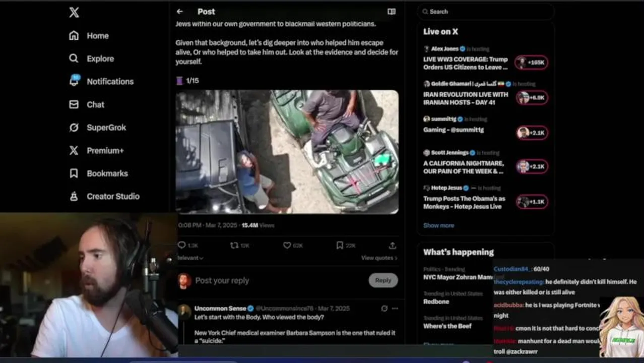The height and width of the screenshot is (363, 644).
Task: Open IRAN REVOLUTION LIVE broadcast title
Action: click(x=466, y=98)
